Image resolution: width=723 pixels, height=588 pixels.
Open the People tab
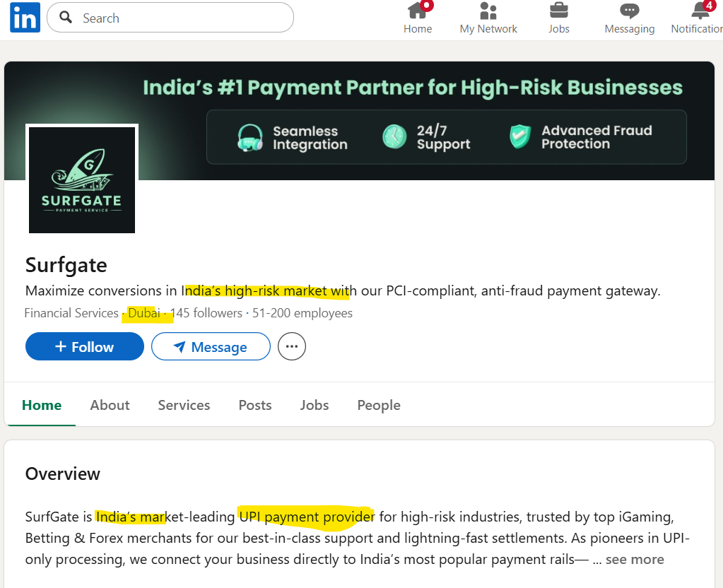pyautogui.click(x=378, y=405)
